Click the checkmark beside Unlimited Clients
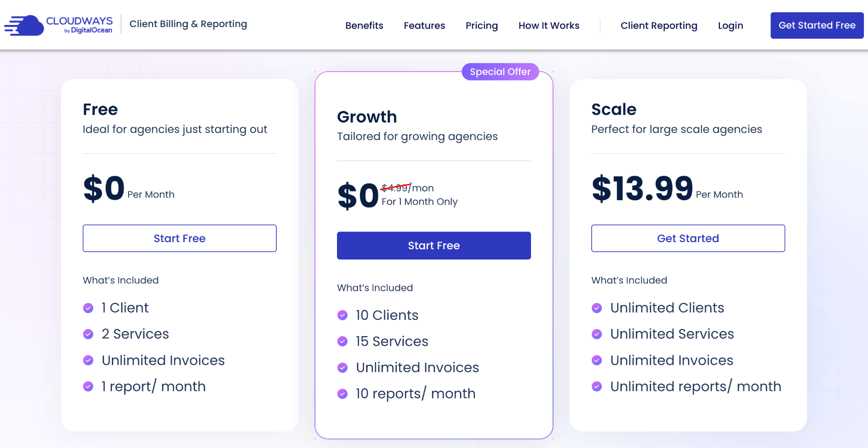 tap(597, 308)
